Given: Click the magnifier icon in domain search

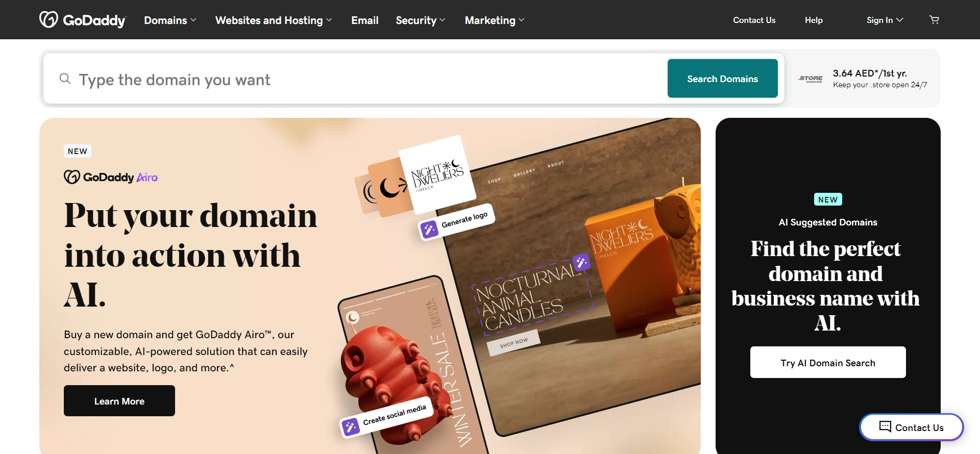Looking at the screenshot, I should (x=65, y=79).
